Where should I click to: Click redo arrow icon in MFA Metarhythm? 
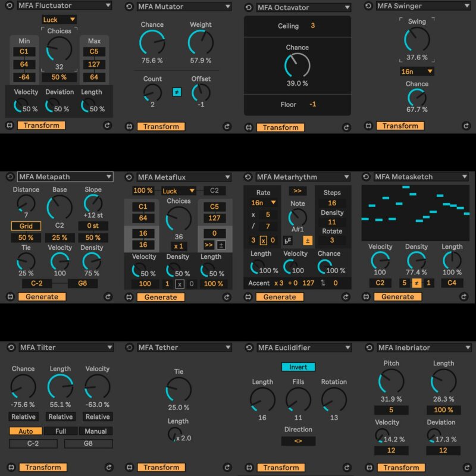pos(346,296)
